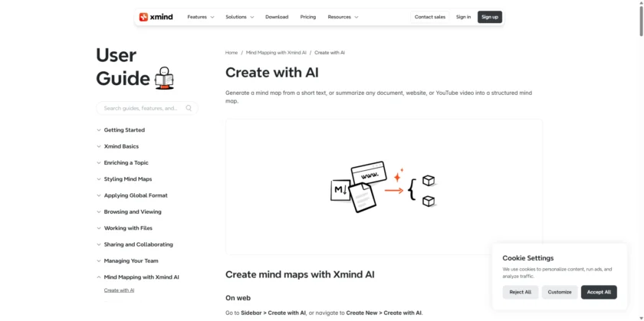
Task: Click the User Guide book icon
Action: (165, 78)
